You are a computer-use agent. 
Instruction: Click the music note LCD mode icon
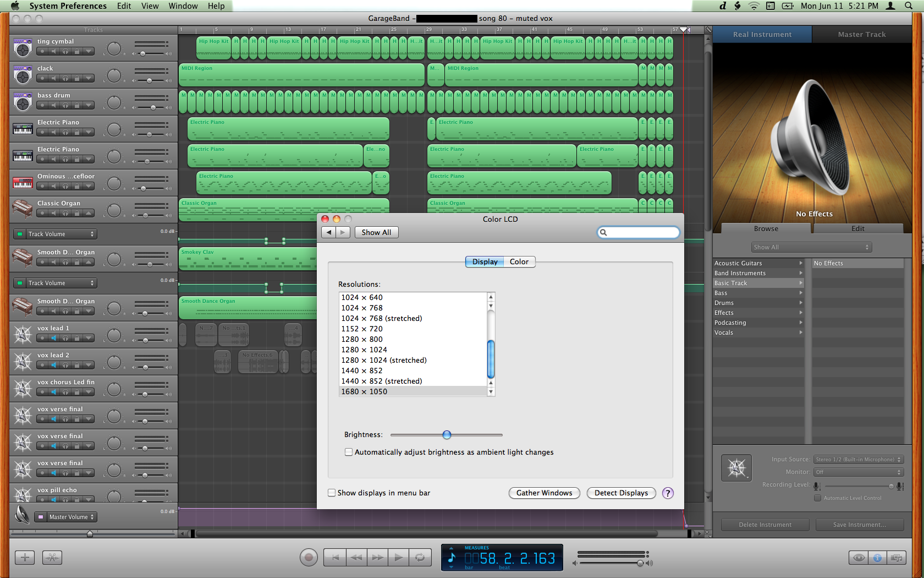point(452,558)
